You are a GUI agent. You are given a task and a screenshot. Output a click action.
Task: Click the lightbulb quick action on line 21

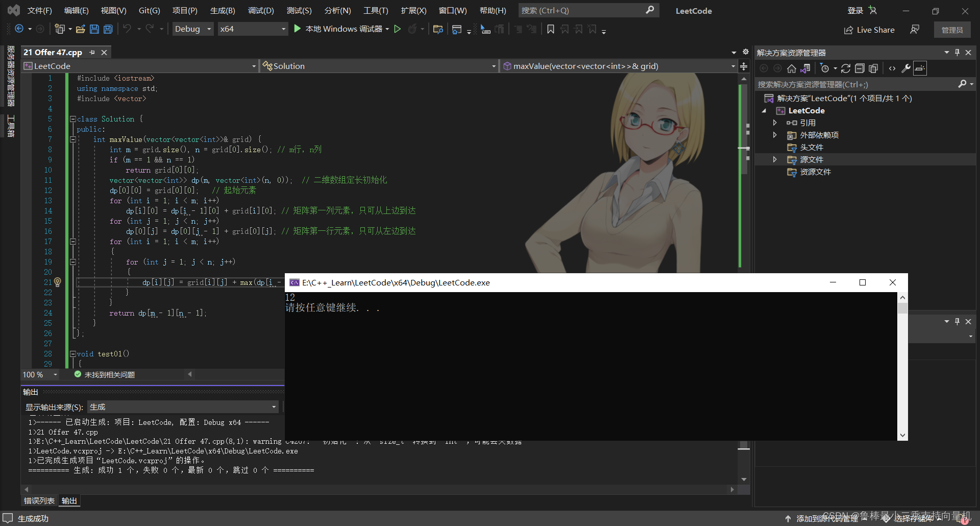tap(58, 282)
